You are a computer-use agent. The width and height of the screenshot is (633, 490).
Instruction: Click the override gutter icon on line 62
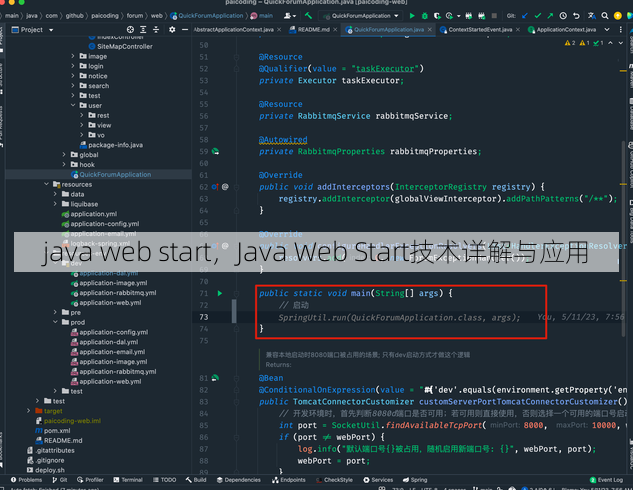pos(215,187)
